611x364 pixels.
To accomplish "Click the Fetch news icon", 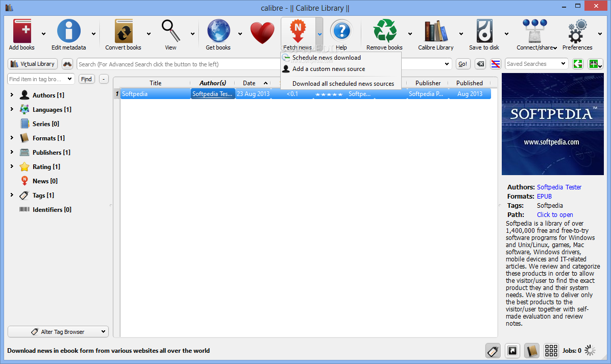I will pyautogui.click(x=298, y=31).
